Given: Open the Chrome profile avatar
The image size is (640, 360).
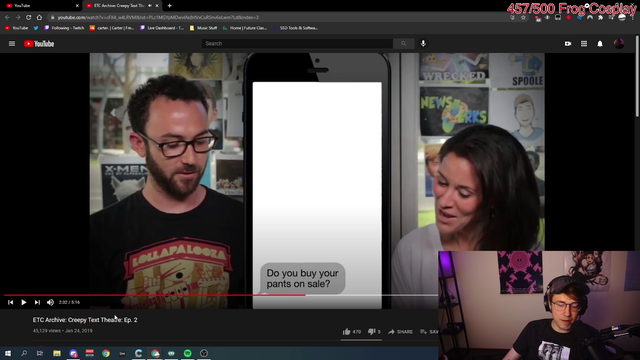Looking at the screenshot, I should pyautogui.click(x=622, y=18).
